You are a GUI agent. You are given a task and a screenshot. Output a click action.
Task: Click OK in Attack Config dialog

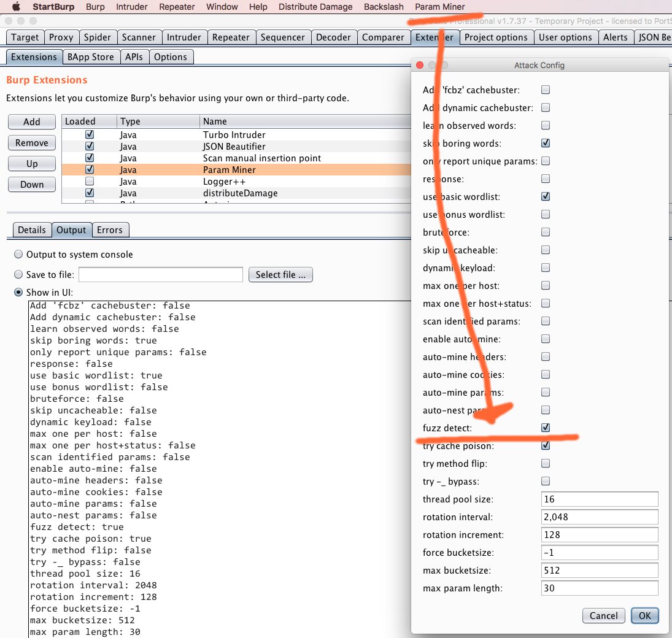point(644,616)
